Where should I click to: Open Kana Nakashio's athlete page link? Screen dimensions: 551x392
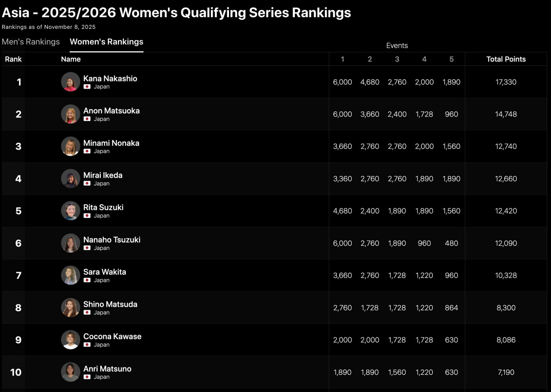pyautogui.click(x=110, y=78)
